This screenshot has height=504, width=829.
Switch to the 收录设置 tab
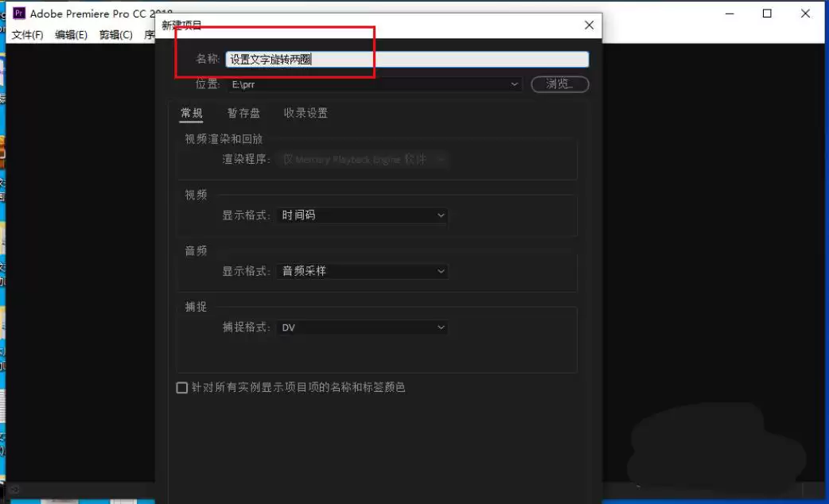[306, 113]
